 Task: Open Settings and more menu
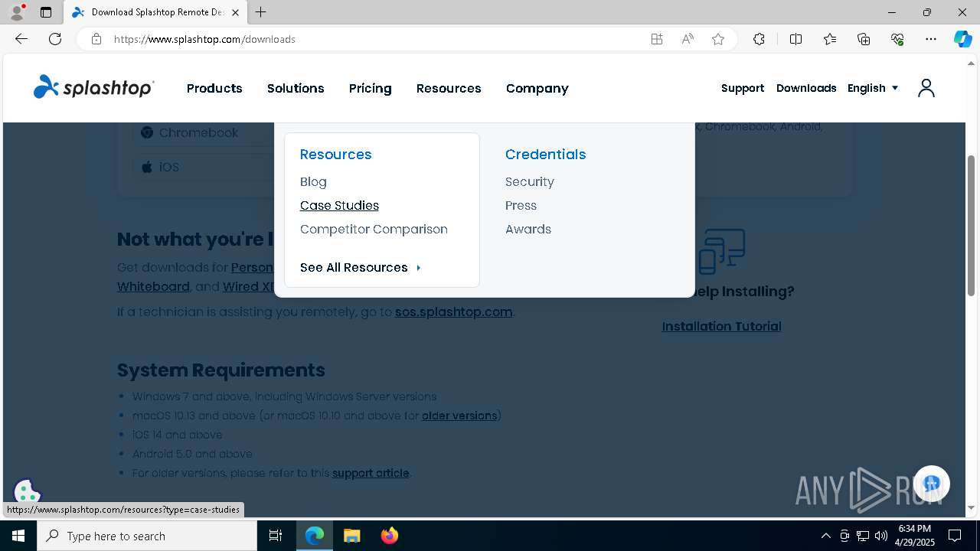click(x=931, y=39)
